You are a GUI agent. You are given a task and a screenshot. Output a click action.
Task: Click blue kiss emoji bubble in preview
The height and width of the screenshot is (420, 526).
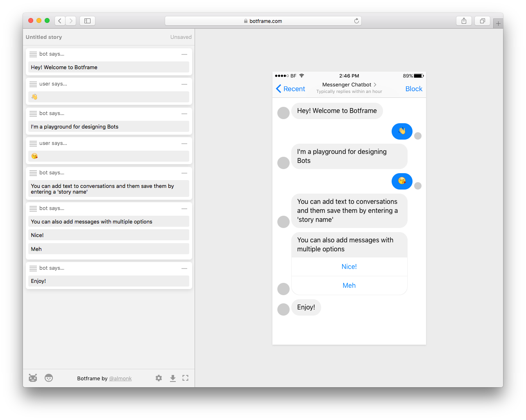pos(402,181)
